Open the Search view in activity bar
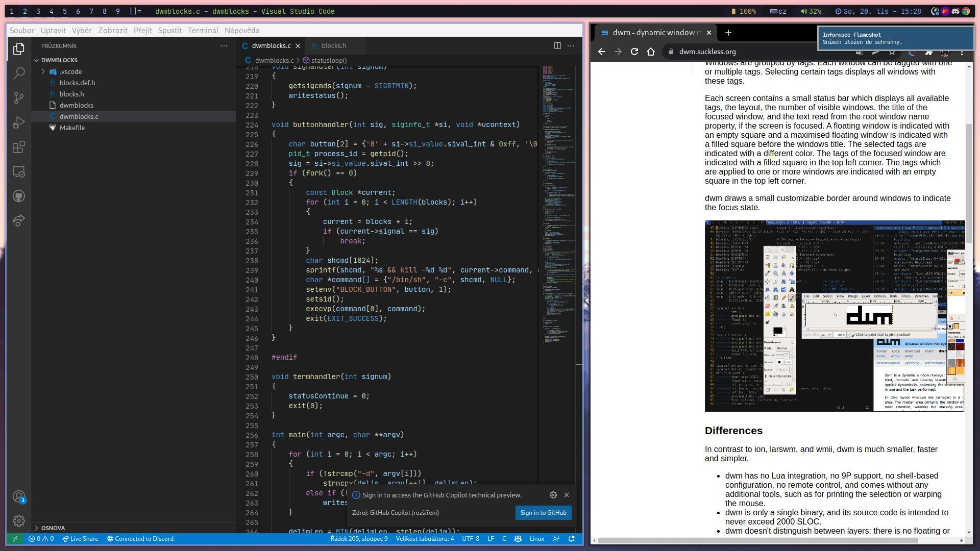The image size is (980, 551). pos(19,73)
